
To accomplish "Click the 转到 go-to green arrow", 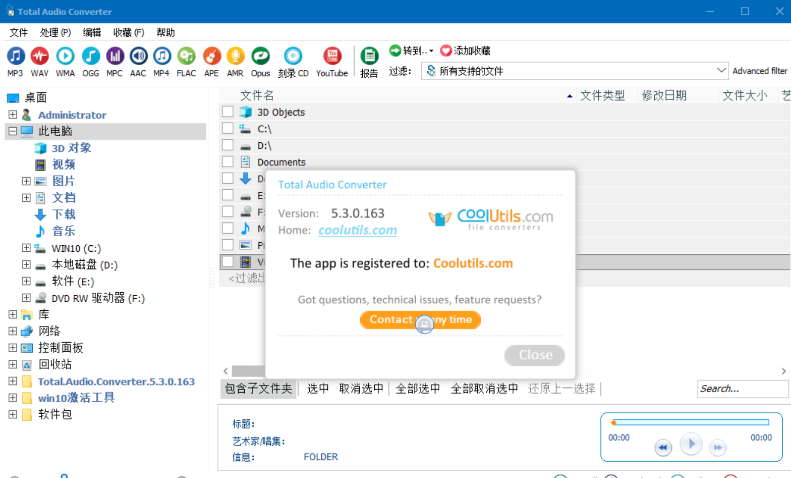I will (394, 50).
